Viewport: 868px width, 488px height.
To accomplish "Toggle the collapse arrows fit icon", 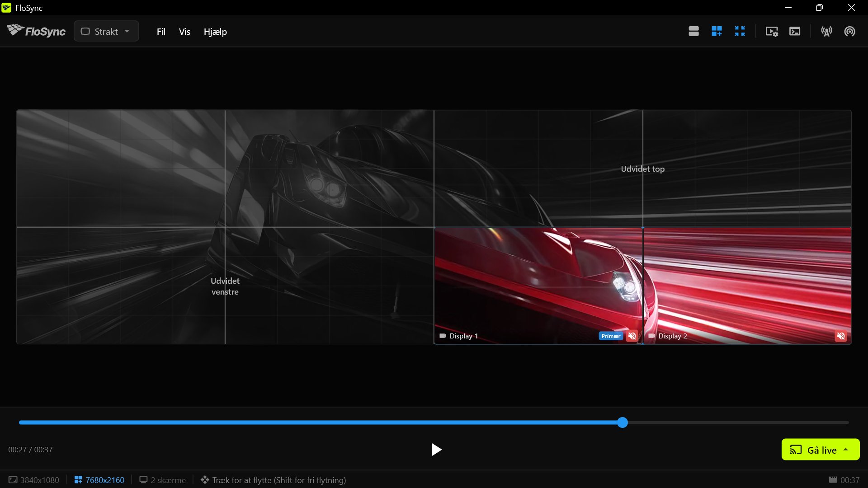I will [740, 31].
